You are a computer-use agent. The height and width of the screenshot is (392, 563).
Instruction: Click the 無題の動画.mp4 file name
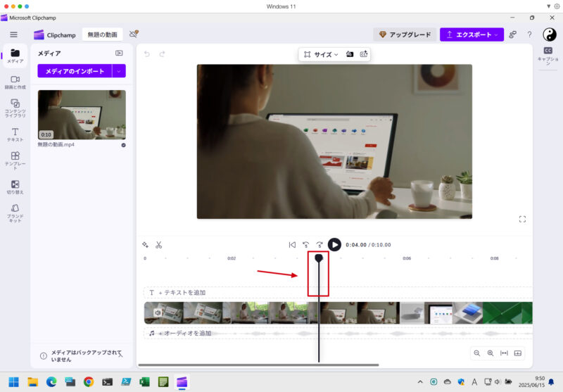(56, 145)
